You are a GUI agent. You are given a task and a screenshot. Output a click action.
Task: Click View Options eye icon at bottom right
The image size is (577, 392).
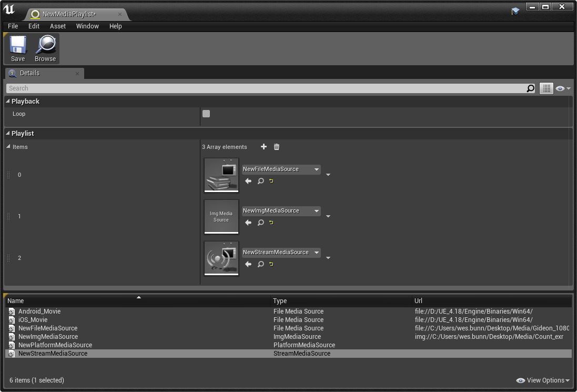pyautogui.click(x=520, y=380)
